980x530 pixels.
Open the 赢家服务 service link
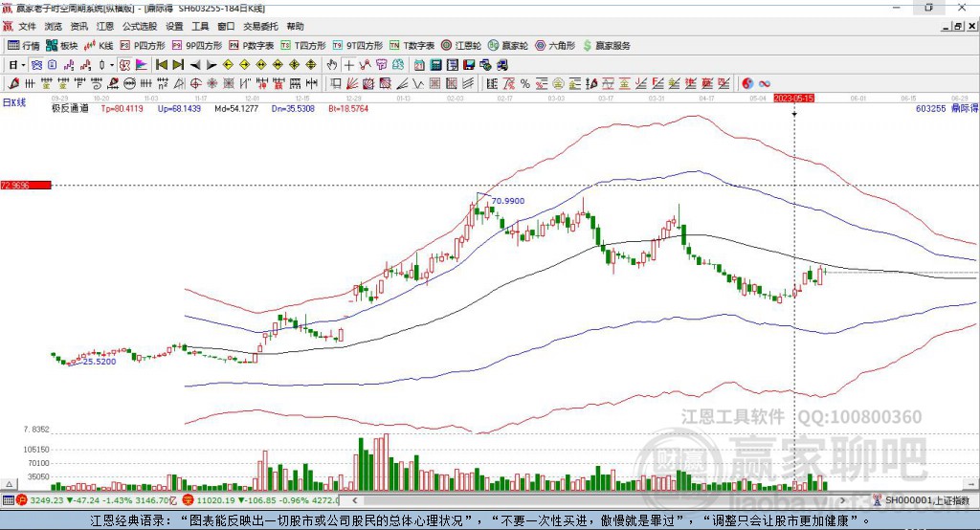[x=606, y=46]
